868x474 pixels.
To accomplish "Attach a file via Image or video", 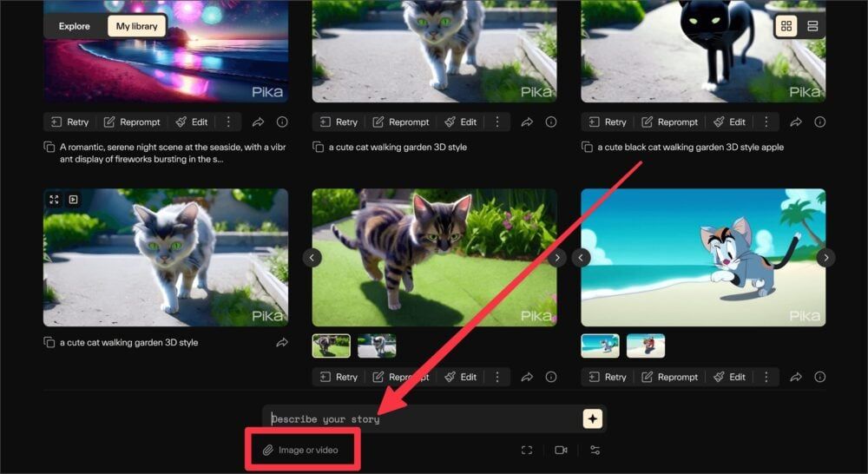I will (301, 451).
